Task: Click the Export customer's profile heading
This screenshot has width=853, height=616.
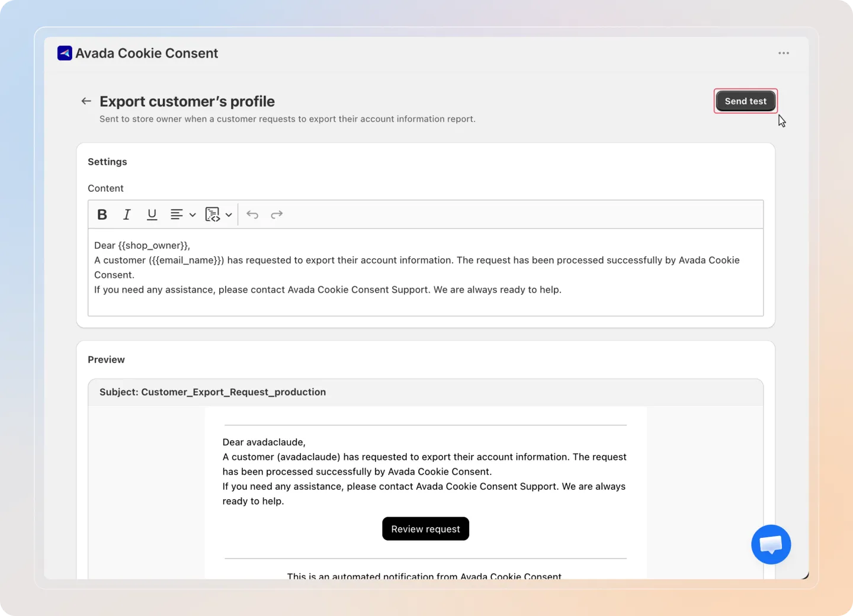Action: coord(187,101)
